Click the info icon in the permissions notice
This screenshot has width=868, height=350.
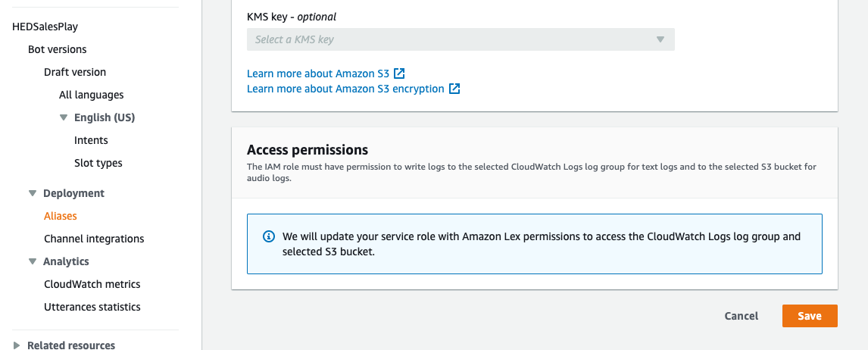(x=268, y=236)
